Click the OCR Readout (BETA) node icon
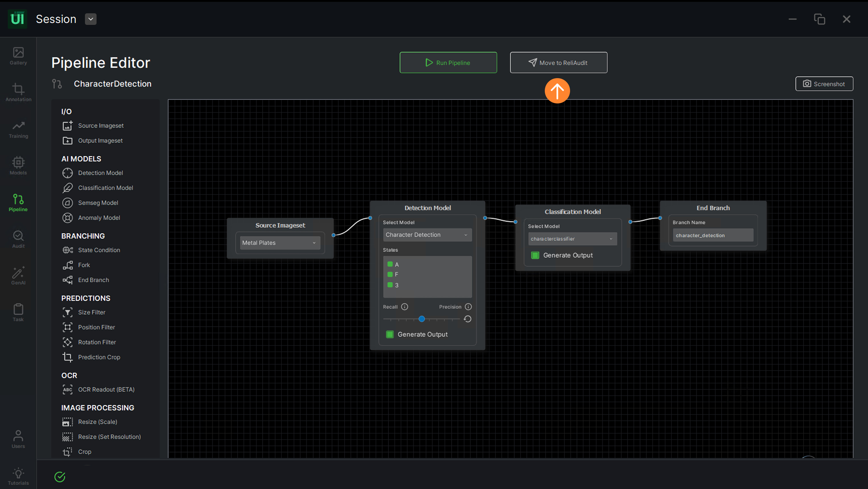 click(x=67, y=389)
